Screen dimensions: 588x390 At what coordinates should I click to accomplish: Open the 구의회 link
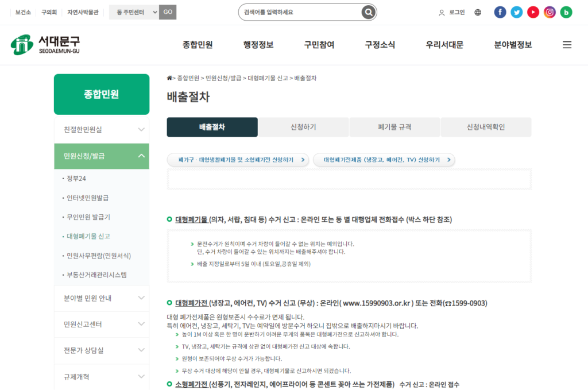click(x=49, y=13)
